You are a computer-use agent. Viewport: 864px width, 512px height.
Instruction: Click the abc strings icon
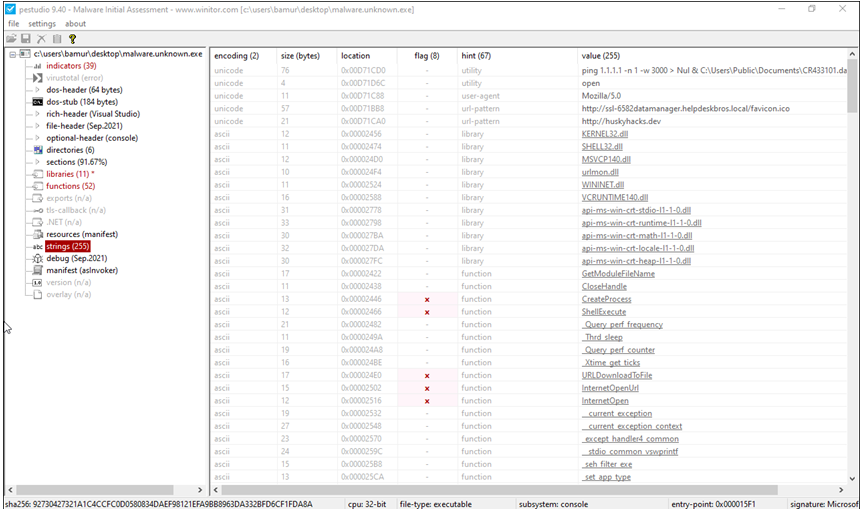37,246
